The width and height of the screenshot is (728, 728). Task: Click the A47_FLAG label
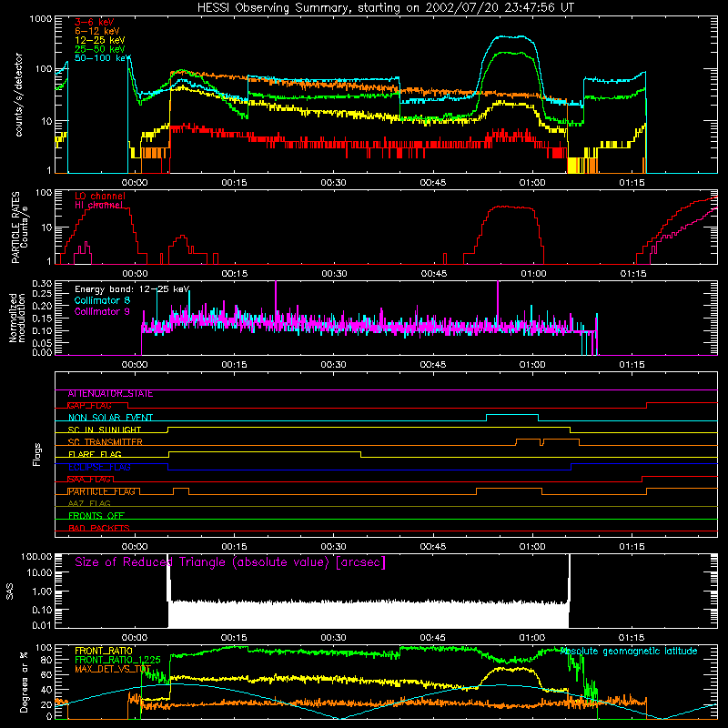(89, 504)
